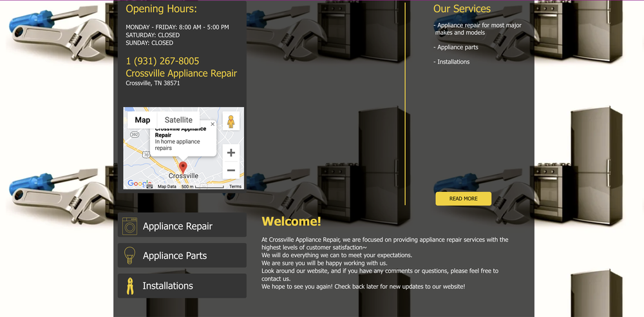Click the Opening Hours heading
This screenshot has width=644, height=317.
(162, 8)
